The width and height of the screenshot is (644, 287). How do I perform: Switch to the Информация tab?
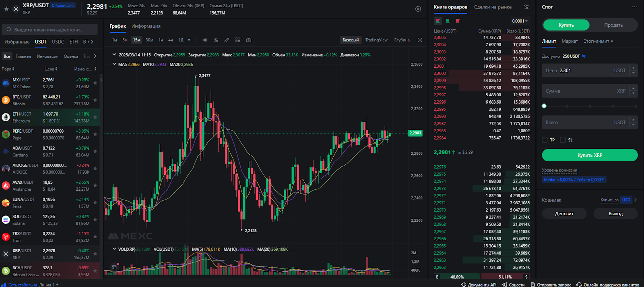coord(146,26)
